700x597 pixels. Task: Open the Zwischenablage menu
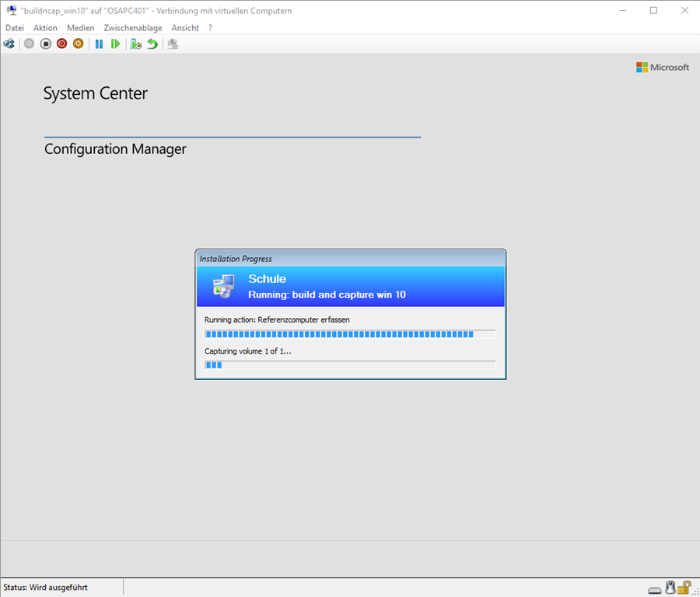tap(133, 28)
